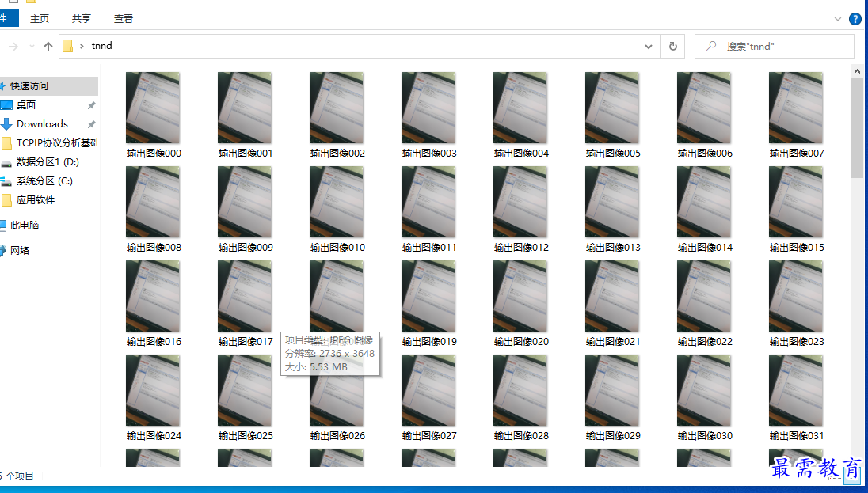Viewport: 868px width, 493px height.
Task: Select thumbnail 输出图像012
Action: click(520, 202)
